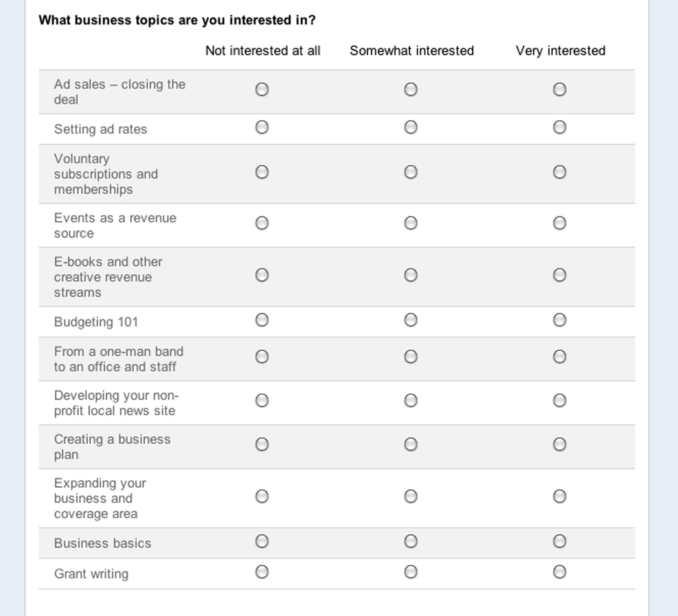
Task: Click the Somewhat interested column header
Action: click(412, 50)
